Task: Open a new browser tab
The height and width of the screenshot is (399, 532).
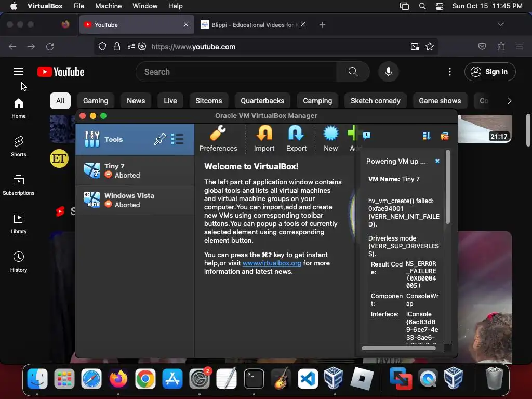Action: click(322, 25)
